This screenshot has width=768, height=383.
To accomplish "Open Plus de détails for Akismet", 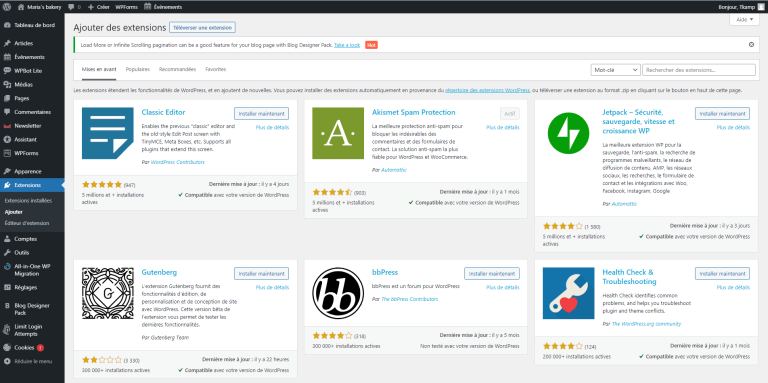I will [503, 127].
